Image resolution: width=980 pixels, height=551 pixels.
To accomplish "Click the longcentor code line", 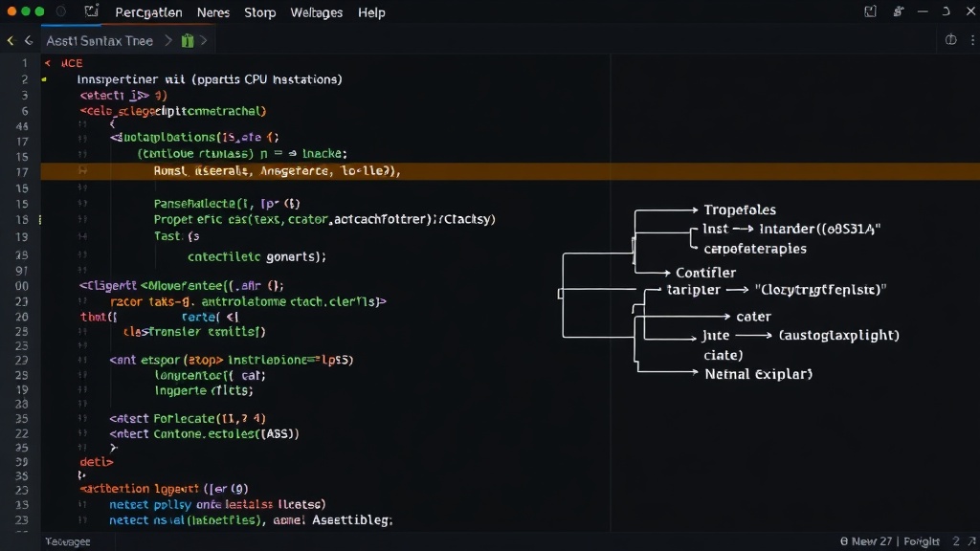I will tap(210, 375).
